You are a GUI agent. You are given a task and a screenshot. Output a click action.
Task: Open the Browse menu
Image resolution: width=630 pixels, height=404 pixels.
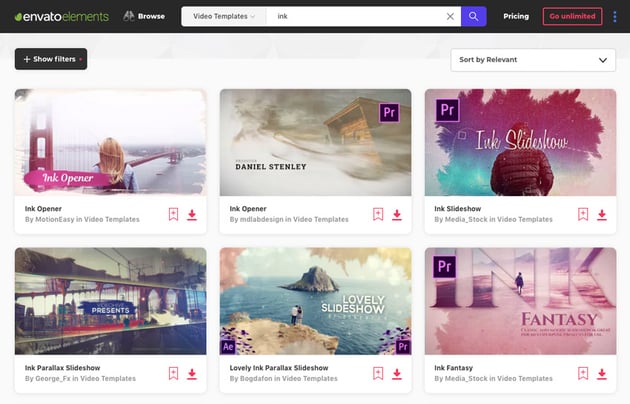click(x=144, y=16)
